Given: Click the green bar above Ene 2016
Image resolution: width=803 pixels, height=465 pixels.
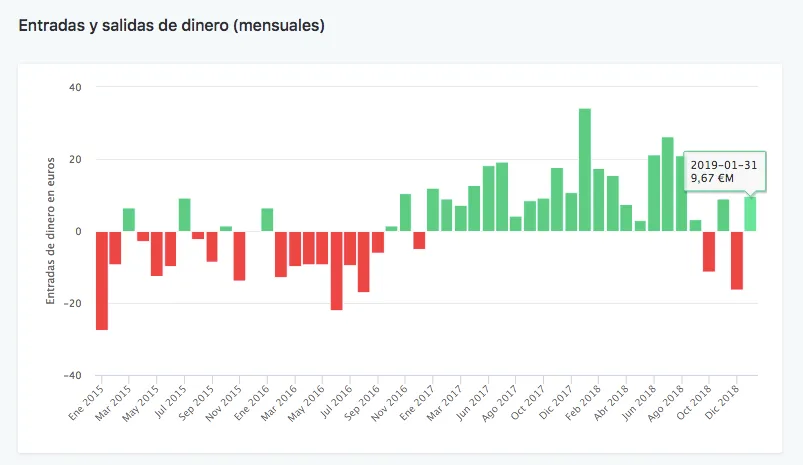Looking at the screenshot, I should [267, 219].
